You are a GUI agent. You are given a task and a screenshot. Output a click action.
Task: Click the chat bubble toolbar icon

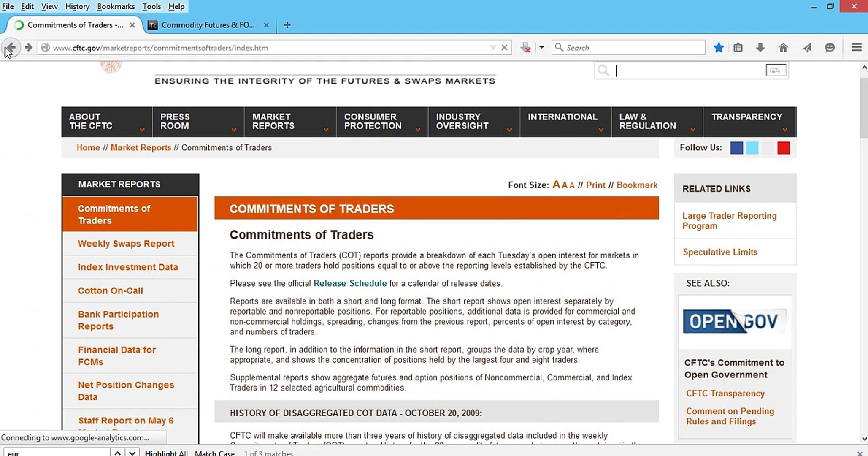[x=830, y=48]
